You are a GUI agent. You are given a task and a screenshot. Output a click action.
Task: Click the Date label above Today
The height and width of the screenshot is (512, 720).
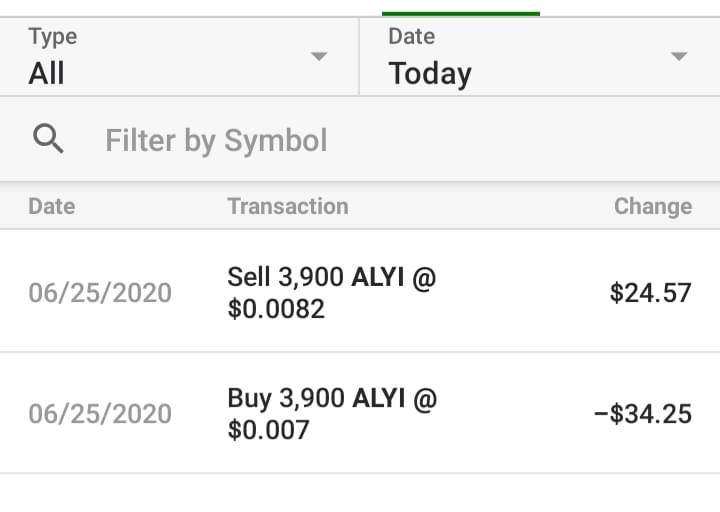click(x=411, y=37)
